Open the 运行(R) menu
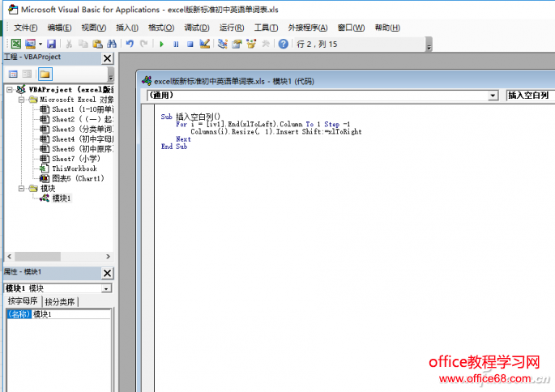555x392 pixels. [x=232, y=28]
